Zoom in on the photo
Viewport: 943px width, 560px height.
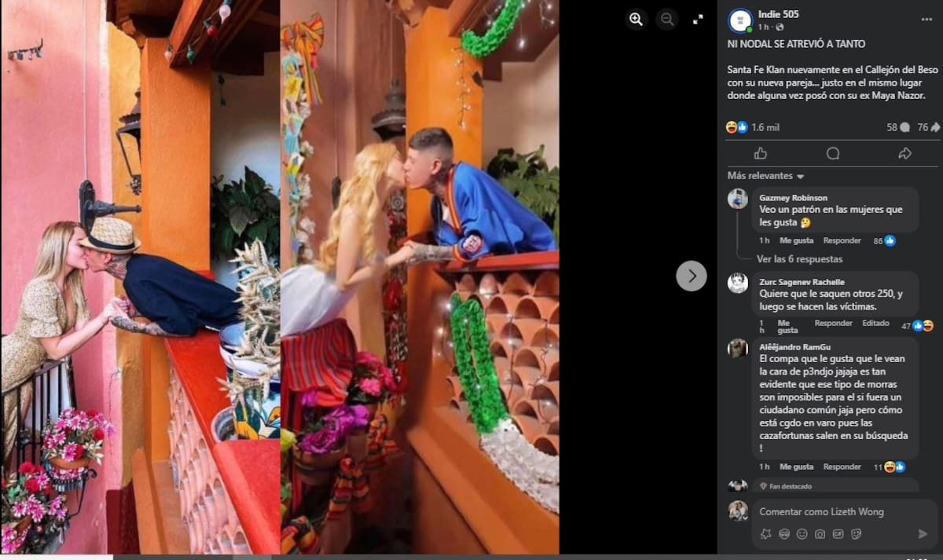[636, 20]
